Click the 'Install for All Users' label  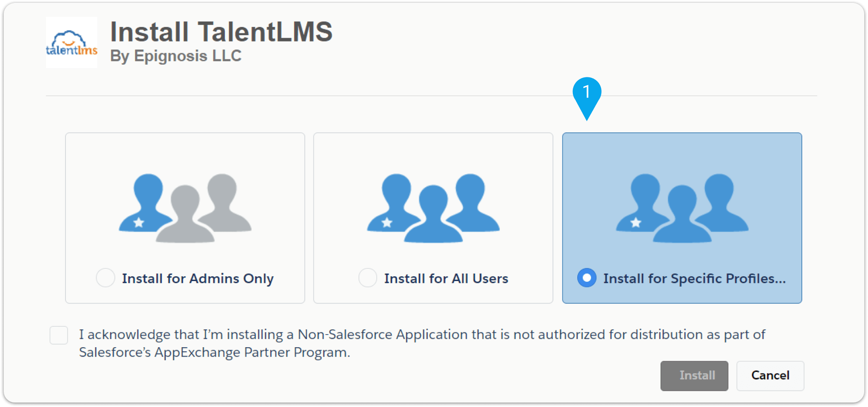tap(446, 278)
